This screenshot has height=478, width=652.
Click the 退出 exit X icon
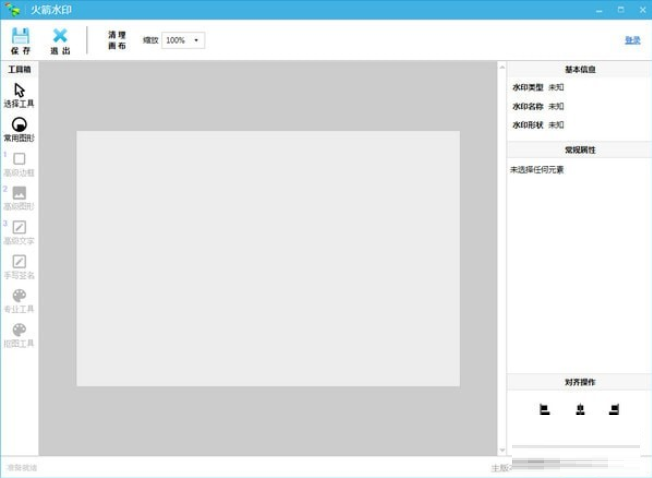[60, 36]
